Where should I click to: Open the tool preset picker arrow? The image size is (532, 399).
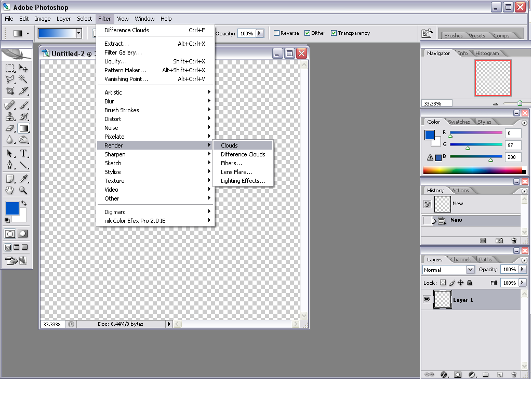click(x=28, y=33)
